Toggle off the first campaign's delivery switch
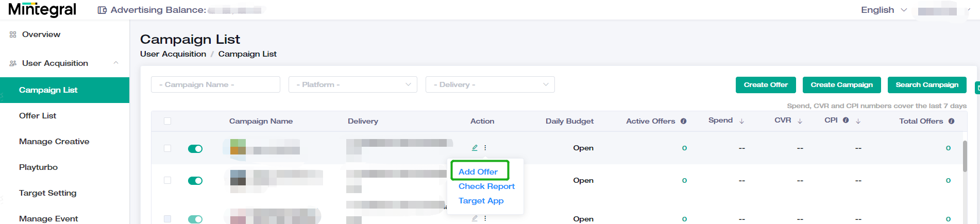Screen dimensions: 980x224 195,149
